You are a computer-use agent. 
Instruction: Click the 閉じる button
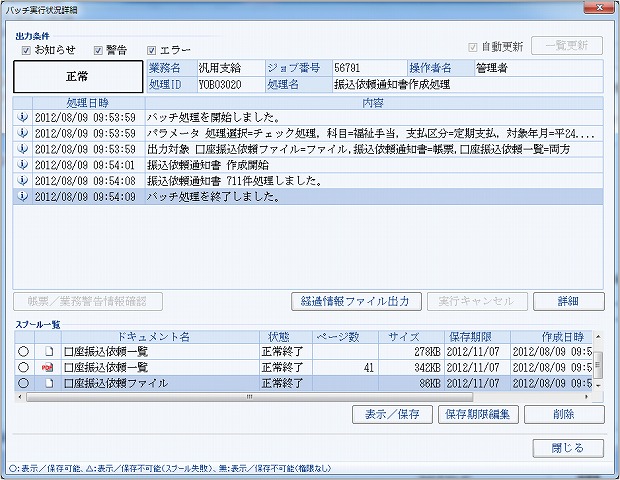(567, 447)
